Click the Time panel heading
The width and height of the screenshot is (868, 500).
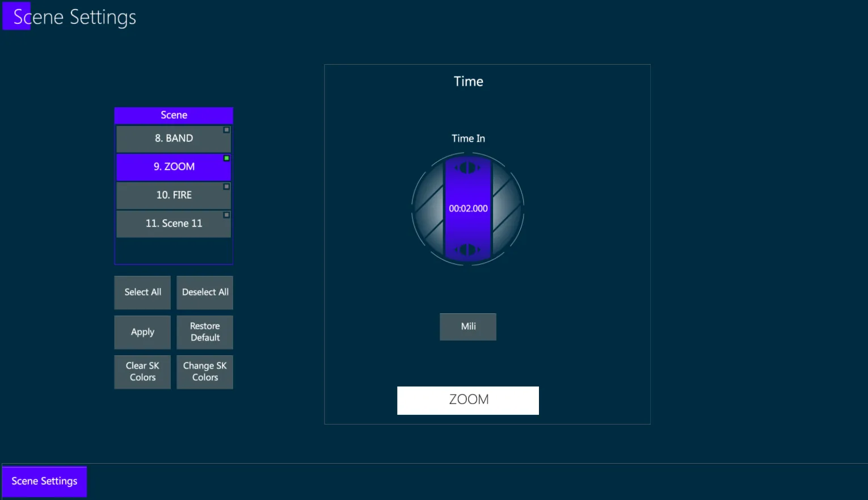[x=469, y=82]
